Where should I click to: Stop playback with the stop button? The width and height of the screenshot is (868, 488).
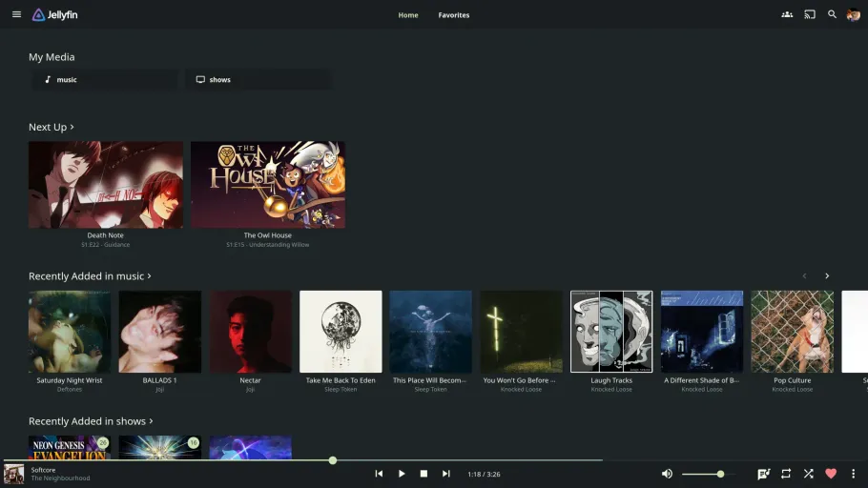point(424,474)
